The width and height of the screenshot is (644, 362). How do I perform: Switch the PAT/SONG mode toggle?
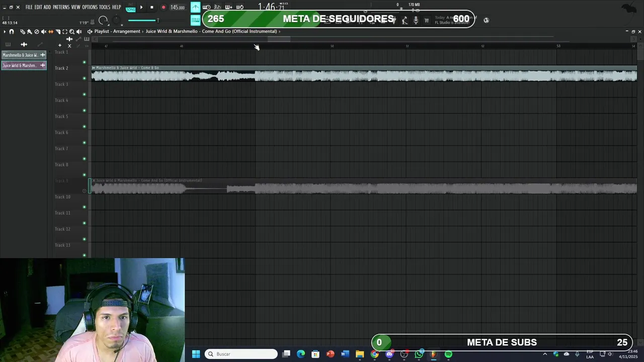130,8
